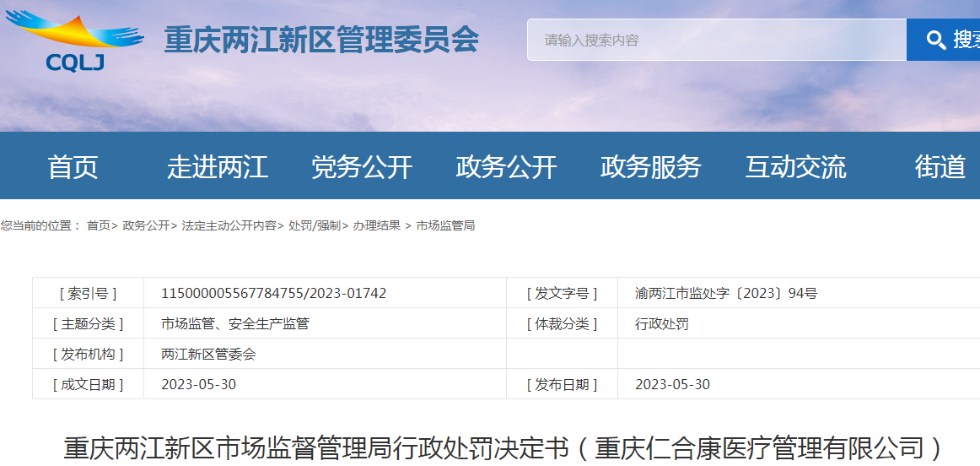Click the CQLJ logo icon
Screen dimensions: 980x466
[74, 41]
